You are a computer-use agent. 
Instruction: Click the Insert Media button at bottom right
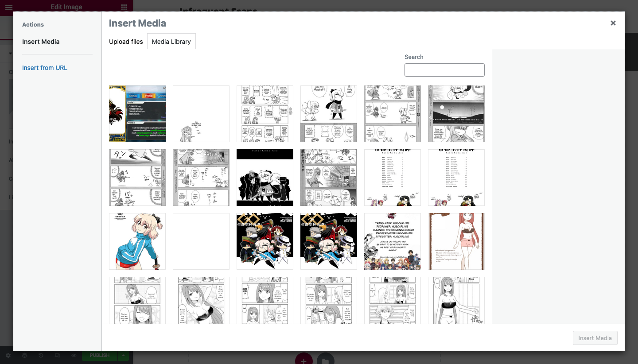[x=595, y=338]
